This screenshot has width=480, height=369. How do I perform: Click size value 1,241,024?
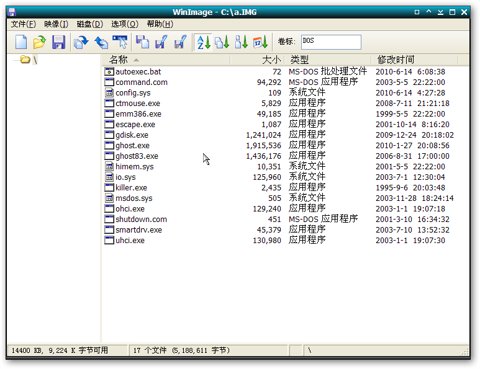(x=264, y=135)
